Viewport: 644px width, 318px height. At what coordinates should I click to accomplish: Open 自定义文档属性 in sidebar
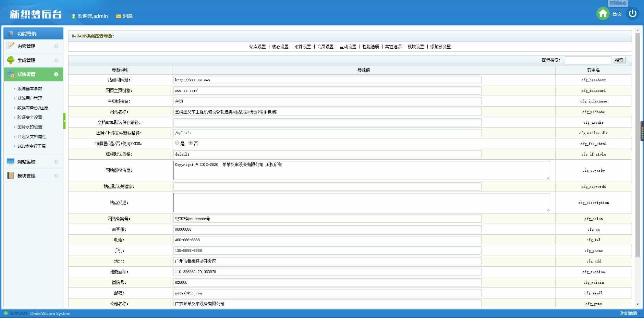tap(32, 136)
